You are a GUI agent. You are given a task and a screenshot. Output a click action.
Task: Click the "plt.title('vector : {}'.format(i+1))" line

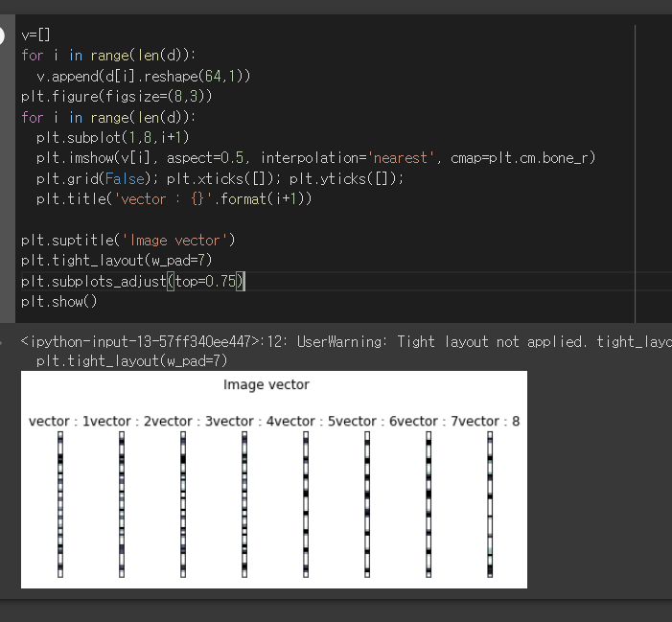(x=174, y=199)
